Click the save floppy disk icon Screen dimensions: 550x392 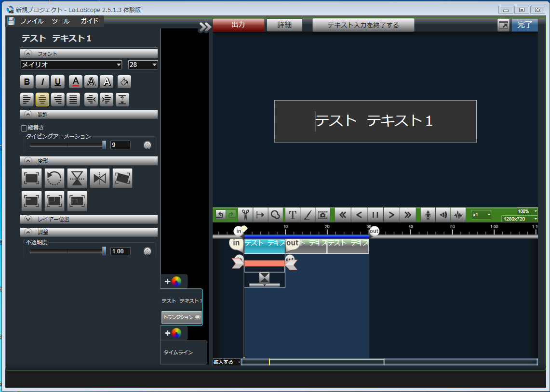tap(11, 21)
